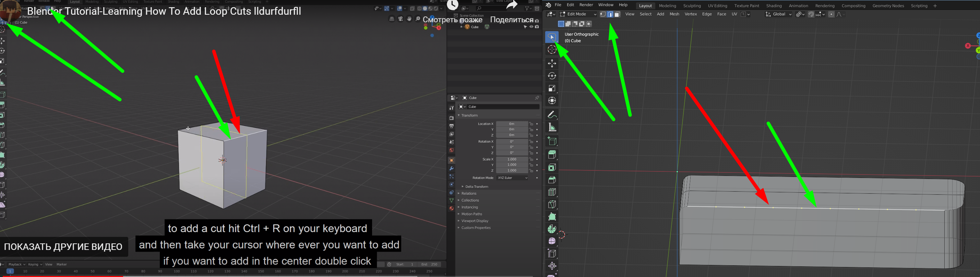Image resolution: width=980 pixels, height=277 pixels.
Task: Click the Scale X value field
Action: [x=512, y=159]
